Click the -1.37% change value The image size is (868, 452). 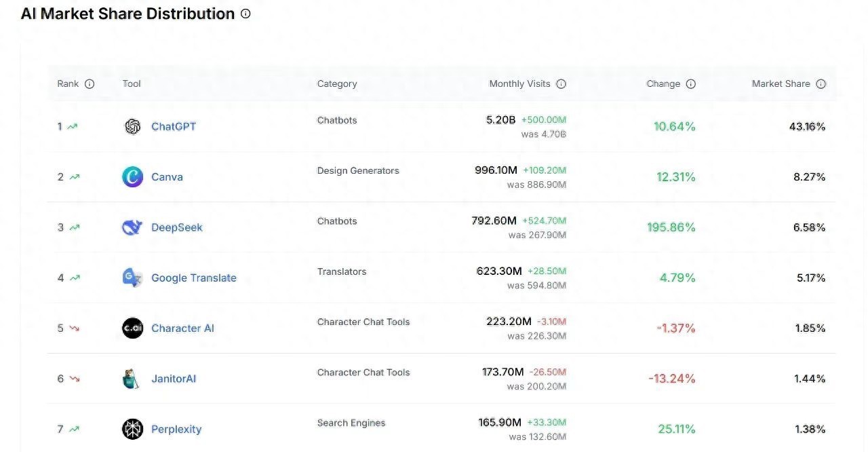click(676, 328)
